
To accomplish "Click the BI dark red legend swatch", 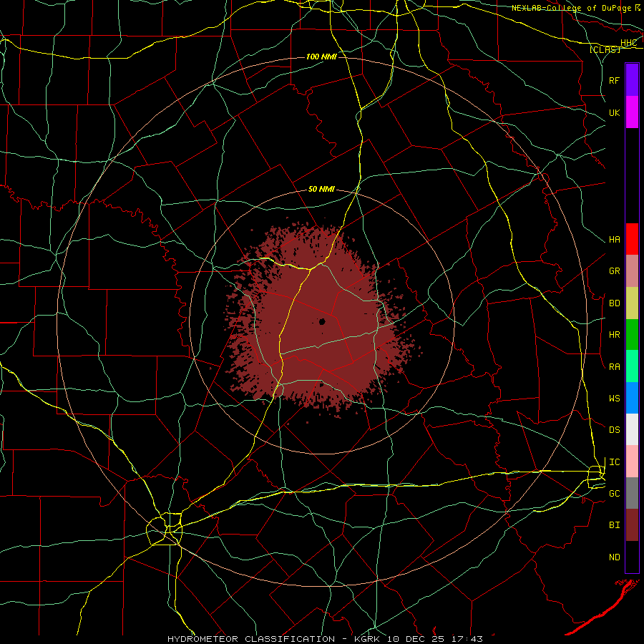I will point(632,525).
